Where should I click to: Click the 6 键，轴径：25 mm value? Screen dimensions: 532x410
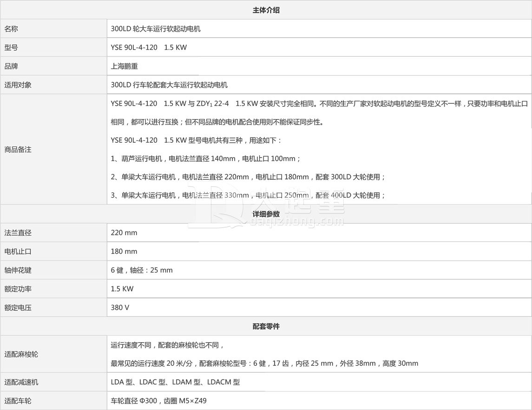click(142, 270)
